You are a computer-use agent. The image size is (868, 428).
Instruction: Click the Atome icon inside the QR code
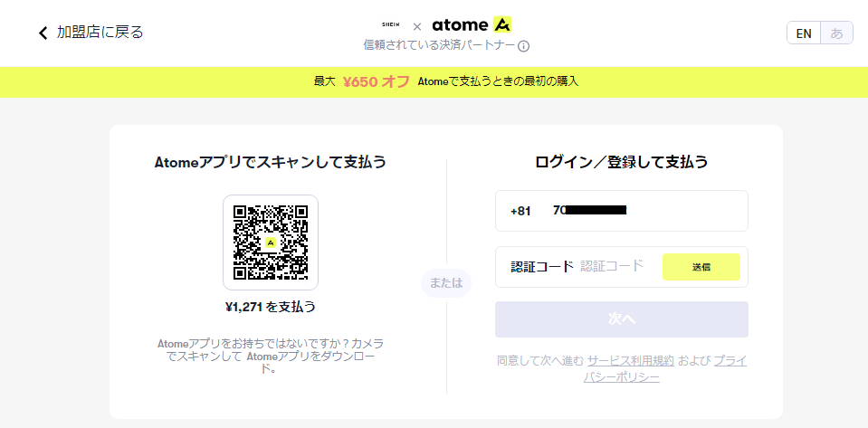271,243
